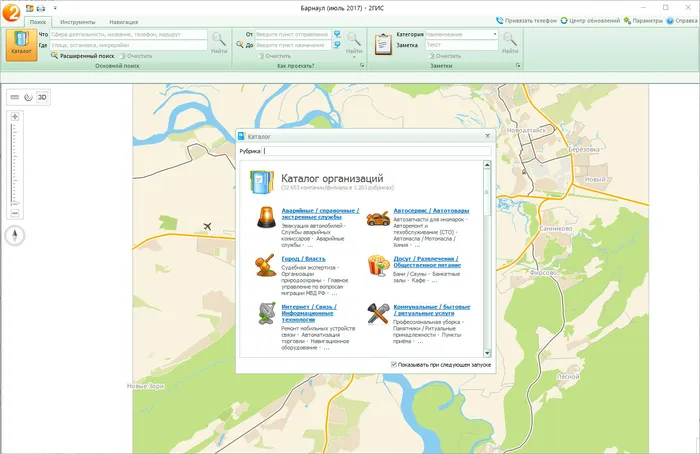
Task: Click Найти magnifier in Основной поиск group
Action: (x=219, y=43)
